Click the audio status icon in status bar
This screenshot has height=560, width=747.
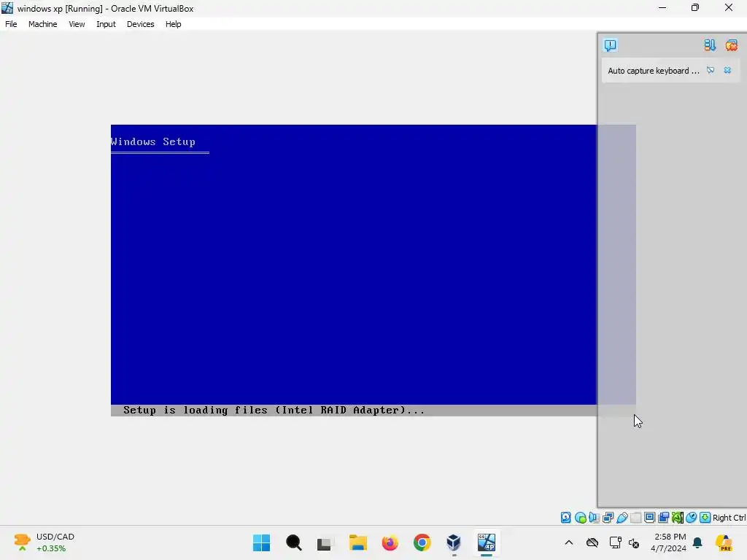594,518
